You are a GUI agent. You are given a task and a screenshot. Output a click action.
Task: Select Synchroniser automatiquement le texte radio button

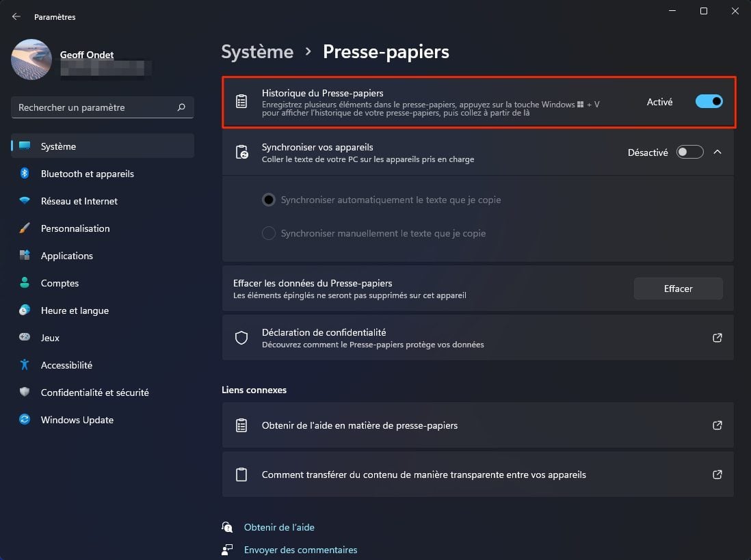tap(269, 200)
